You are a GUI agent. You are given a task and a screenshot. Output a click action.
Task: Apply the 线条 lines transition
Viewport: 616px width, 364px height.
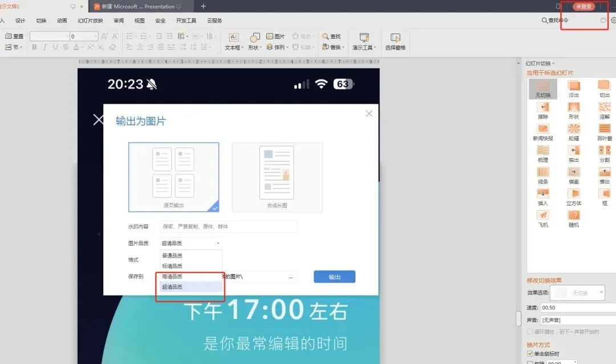pyautogui.click(x=543, y=175)
